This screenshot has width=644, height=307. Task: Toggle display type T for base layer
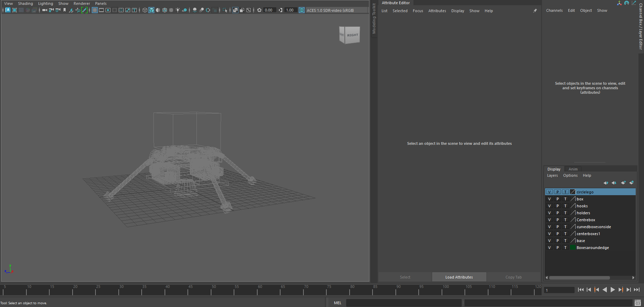pyautogui.click(x=565, y=241)
